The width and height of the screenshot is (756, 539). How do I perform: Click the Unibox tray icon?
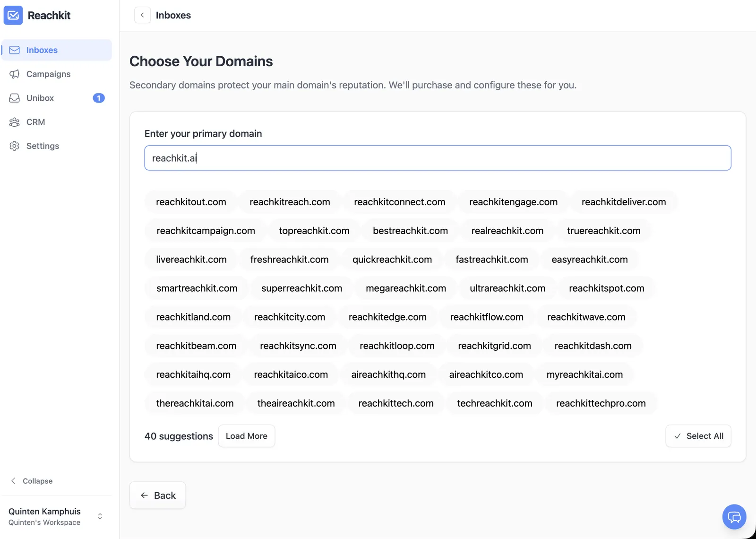(15, 98)
